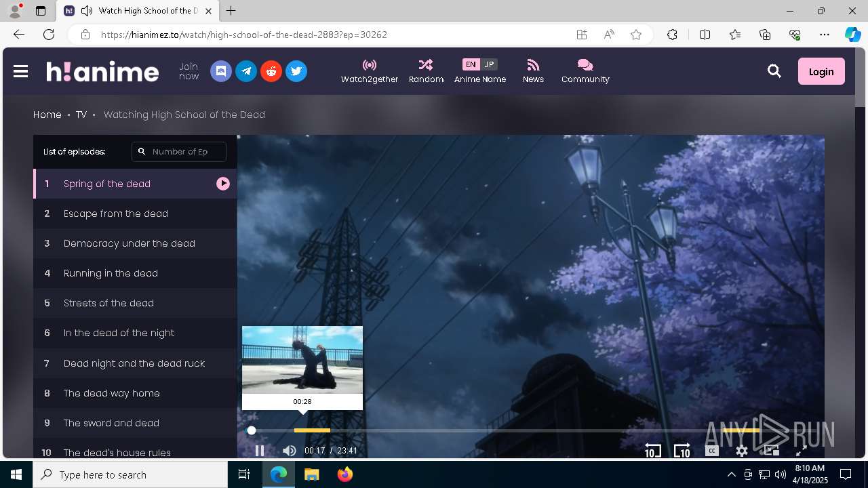Image resolution: width=868 pixels, height=488 pixels.
Task: Launch Firefox from the taskbar
Action: point(345,474)
